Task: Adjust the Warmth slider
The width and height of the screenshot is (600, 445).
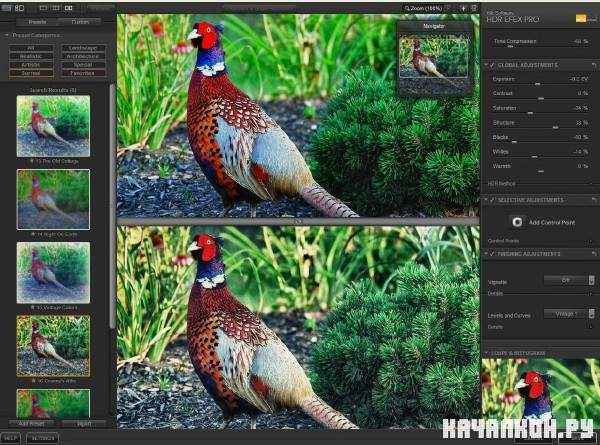Action: point(541,171)
